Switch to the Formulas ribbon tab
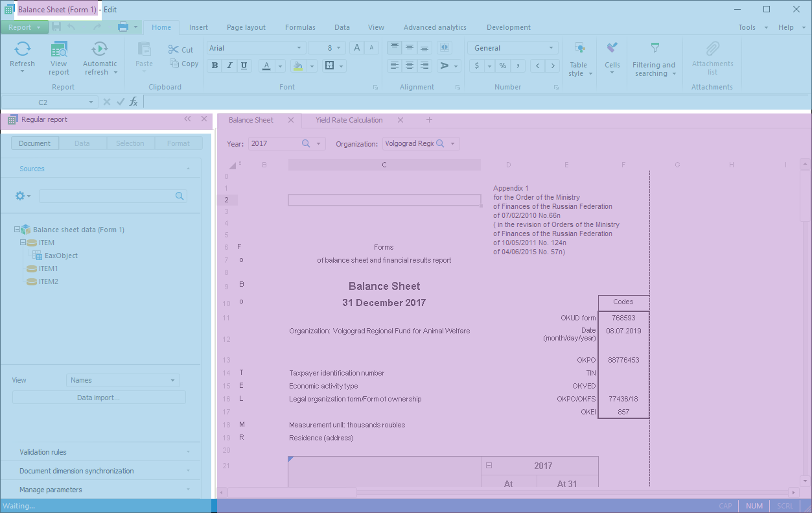This screenshot has height=513, width=812. 300,27
